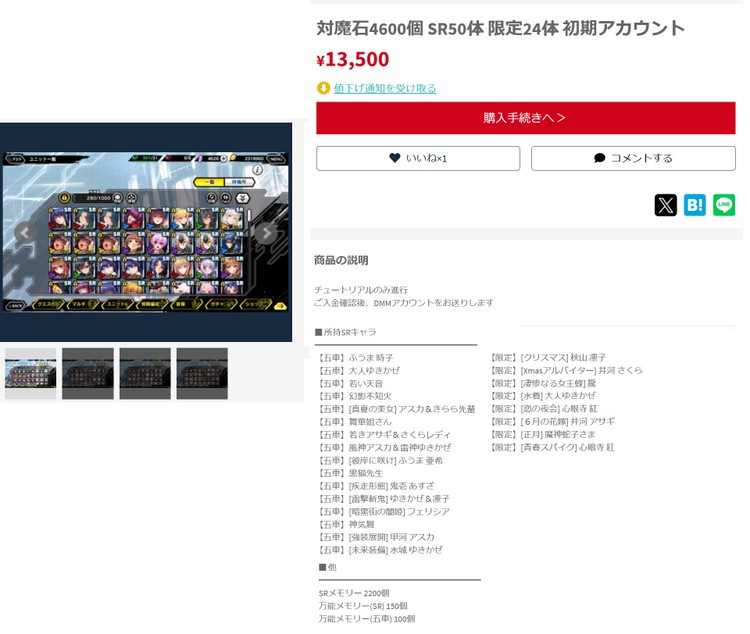This screenshot has height=634, width=750.
Task: Select the fourth image thumbnail
Action: pyautogui.click(x=202, y=373)
